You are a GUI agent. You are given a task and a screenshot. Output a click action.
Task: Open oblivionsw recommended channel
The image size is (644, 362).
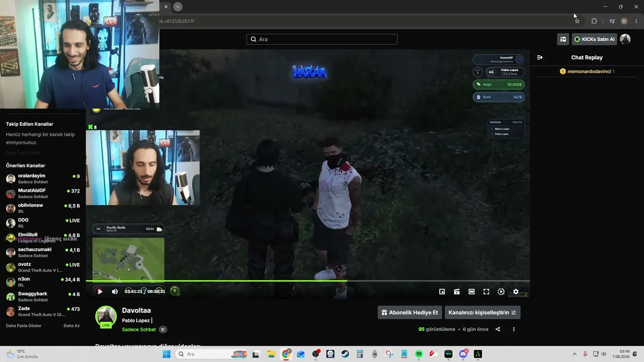[43, 208]
